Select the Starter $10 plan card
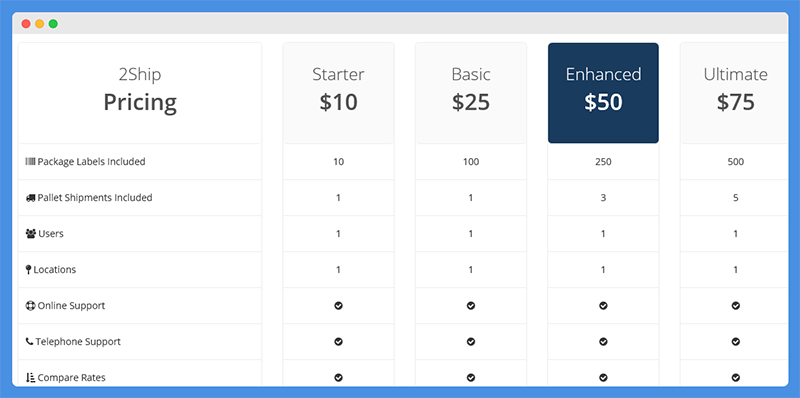Viewport: 800px width, 398px height. point(338,93)
